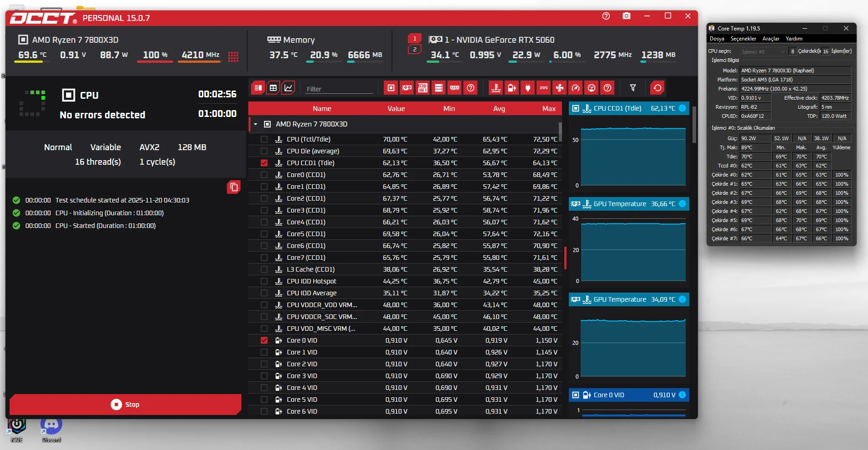The width and height of the screenshot is (868, 450).
Task: Select the graph view icon in OCCT
Action: [288, 88]
